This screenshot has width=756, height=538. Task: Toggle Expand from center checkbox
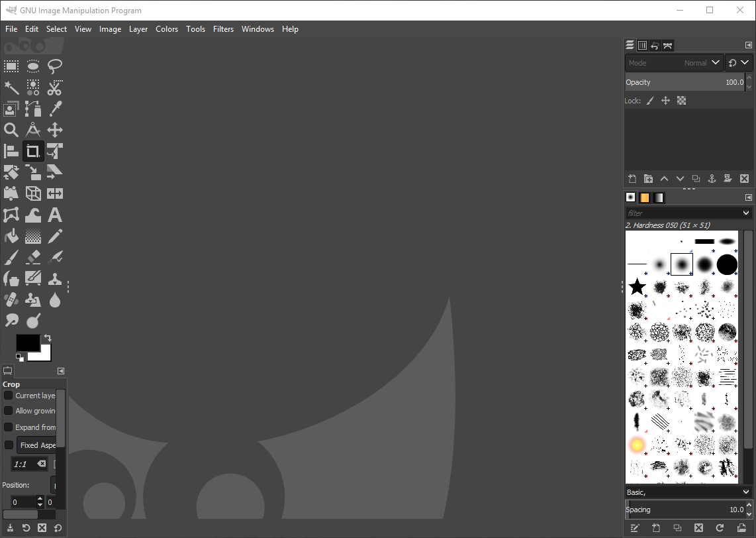click(8, 427)
